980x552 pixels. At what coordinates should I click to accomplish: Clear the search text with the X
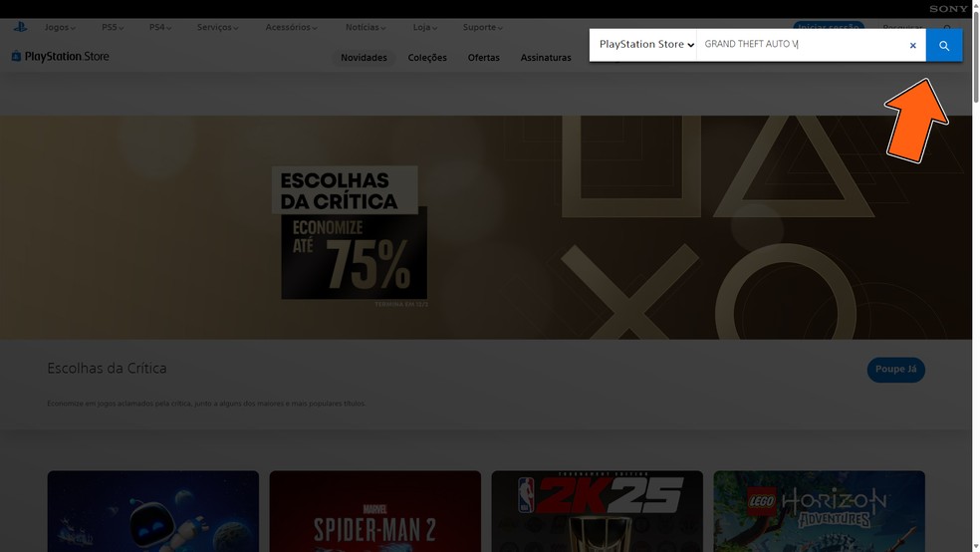[x=912, y=45]
